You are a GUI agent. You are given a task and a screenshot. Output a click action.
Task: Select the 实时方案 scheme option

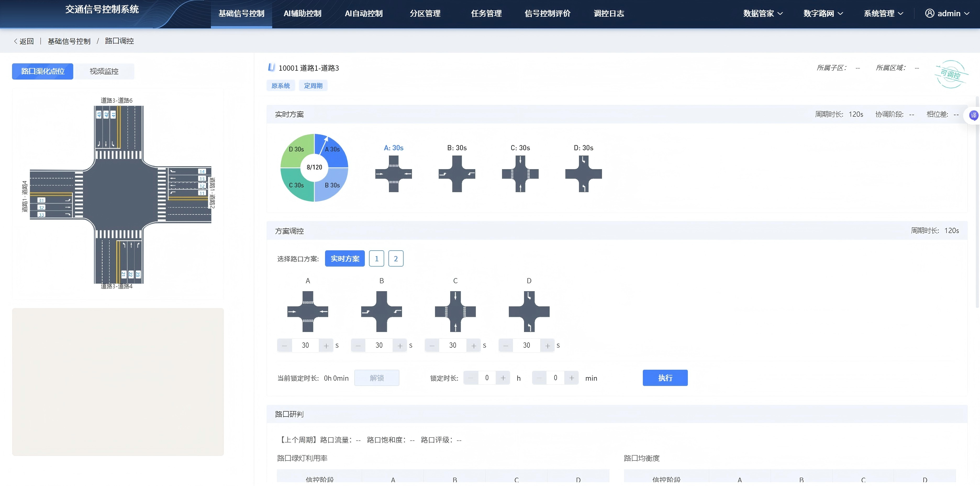click(344, 258)
